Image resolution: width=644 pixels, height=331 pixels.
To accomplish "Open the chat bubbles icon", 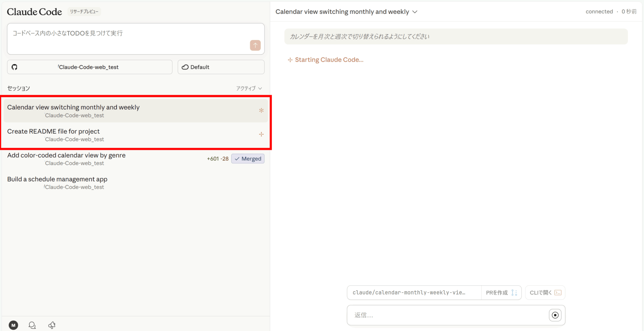I will tap(32, 325).
